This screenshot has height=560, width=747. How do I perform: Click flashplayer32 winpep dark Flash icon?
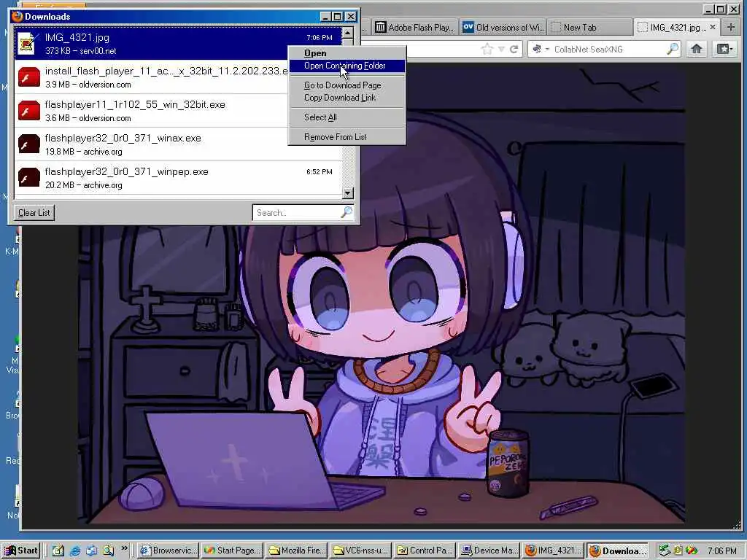tap(28, 178)
